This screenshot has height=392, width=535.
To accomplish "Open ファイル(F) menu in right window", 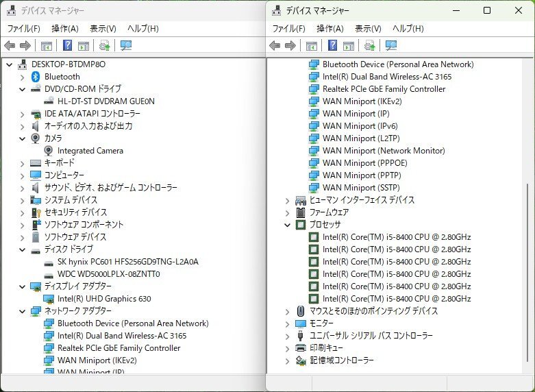I will pos(288,28).
